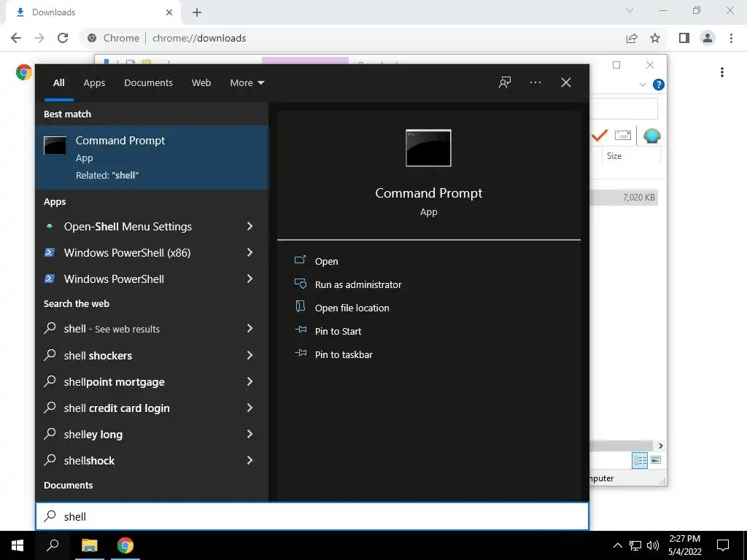747x560 pixels.
Task: Select Pin to Start
Action: coord(338,331)
